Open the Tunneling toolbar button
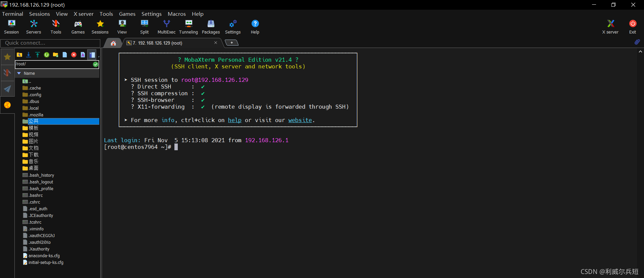This screenshot has width=644, height=278. (189, 26)
